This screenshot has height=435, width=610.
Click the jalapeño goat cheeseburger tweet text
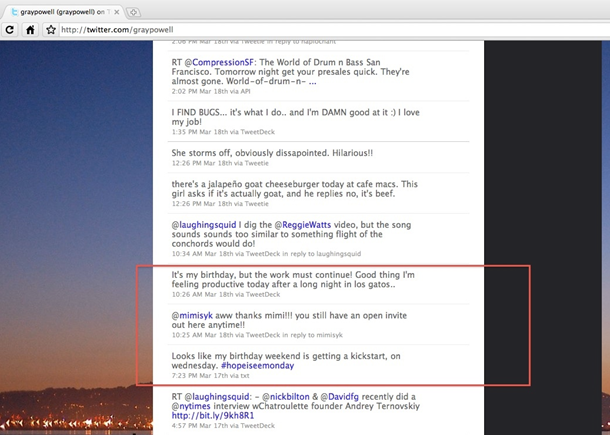click(x=294, y=189)
